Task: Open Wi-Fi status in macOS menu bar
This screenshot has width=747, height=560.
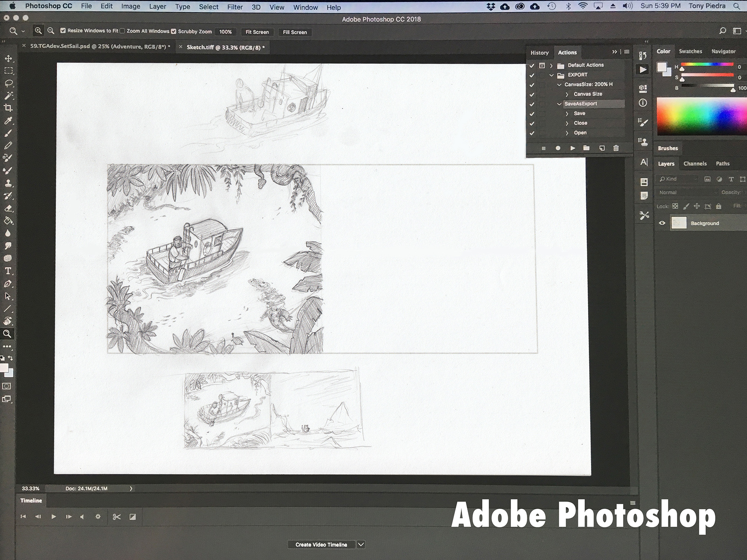Action: [583, 6]
